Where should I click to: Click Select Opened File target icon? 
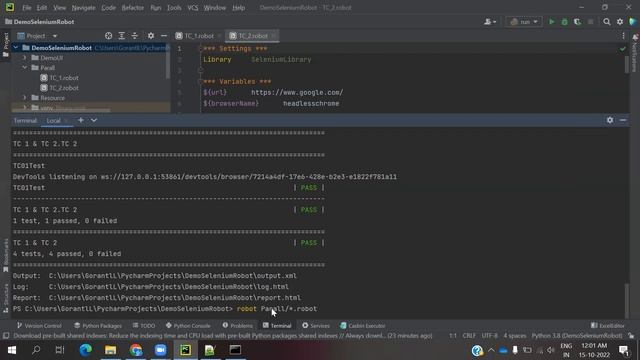(x=109, y=36)
